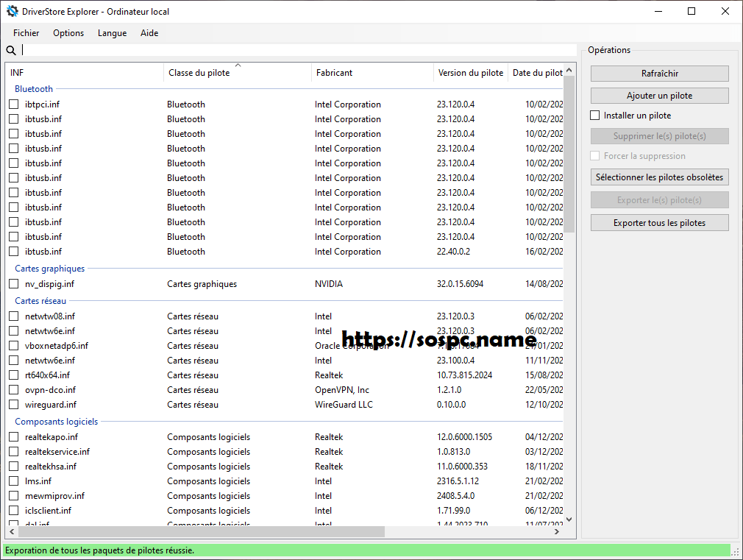Image resolution: width=743 pixels, height=560 pixels.
Task: Click the horizontal scrollbar thumb
Action: pos(200,531)
